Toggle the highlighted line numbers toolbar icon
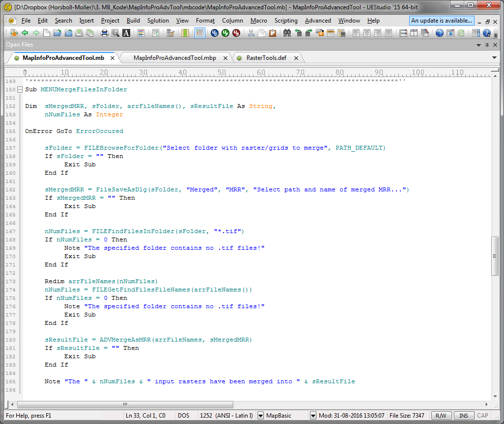This screenshot has width=504, height=424. click(x=200, y=33)
